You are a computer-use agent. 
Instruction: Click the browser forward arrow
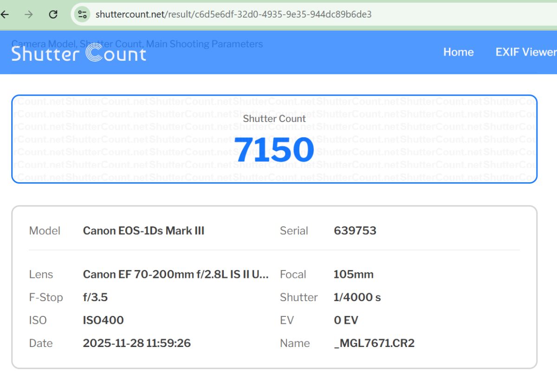tap(29, 14)
